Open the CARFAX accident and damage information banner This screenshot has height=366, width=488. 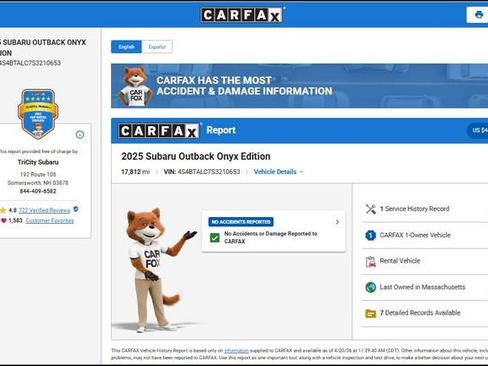[299, 86]
